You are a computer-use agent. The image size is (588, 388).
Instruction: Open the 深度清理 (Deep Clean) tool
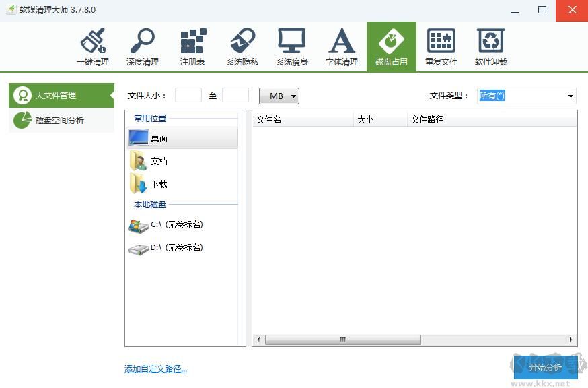[x=143, y=46]
